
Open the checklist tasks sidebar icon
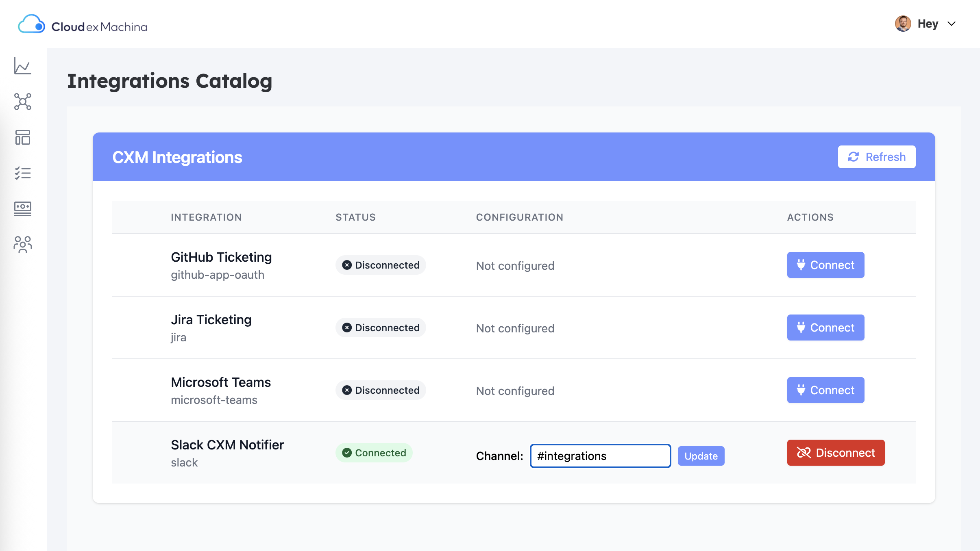23,173
